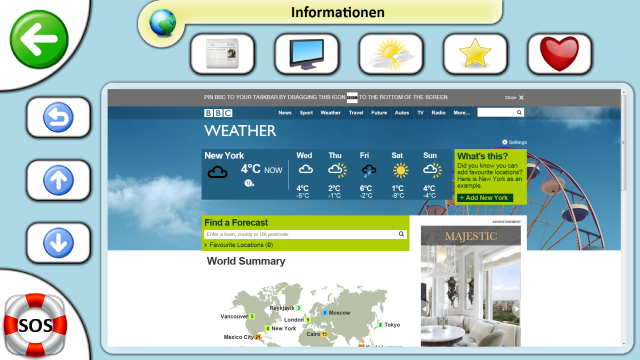Screen dimensions: 640x360
Task: Click the World Summary heading
Action: [x=246, y=261]
